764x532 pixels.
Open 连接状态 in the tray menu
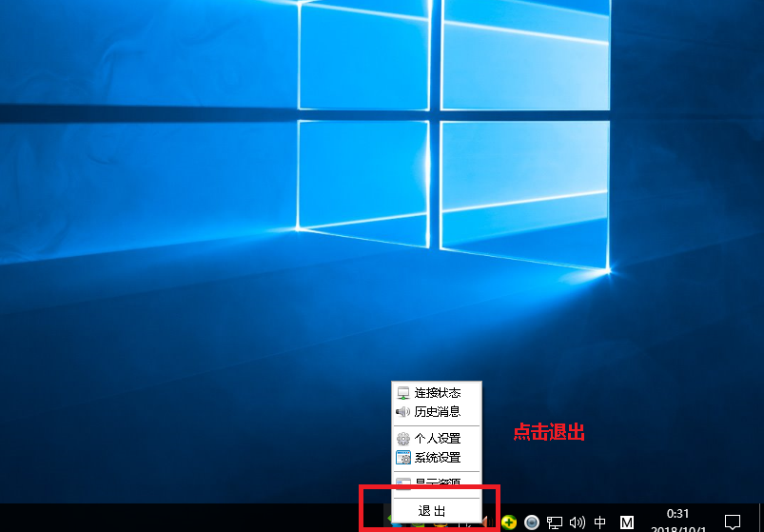click(x=437, y=393)
